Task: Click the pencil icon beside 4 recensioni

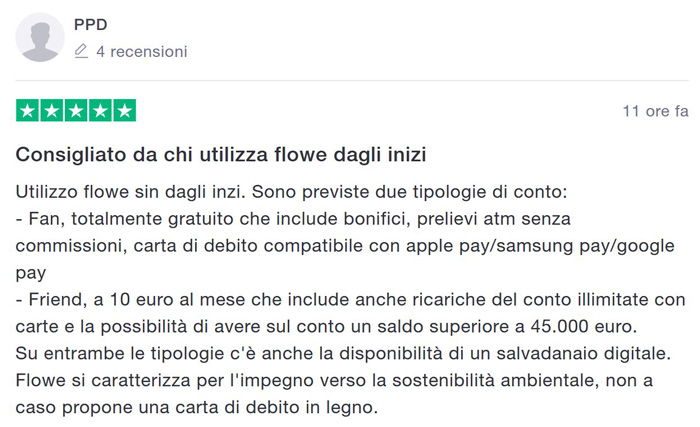Action: (x=81, y=51)
